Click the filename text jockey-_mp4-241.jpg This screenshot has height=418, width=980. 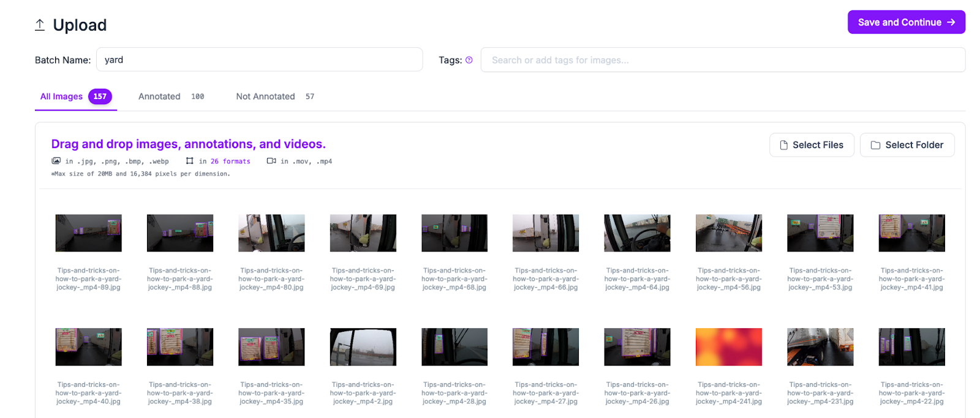coord(729,401)
